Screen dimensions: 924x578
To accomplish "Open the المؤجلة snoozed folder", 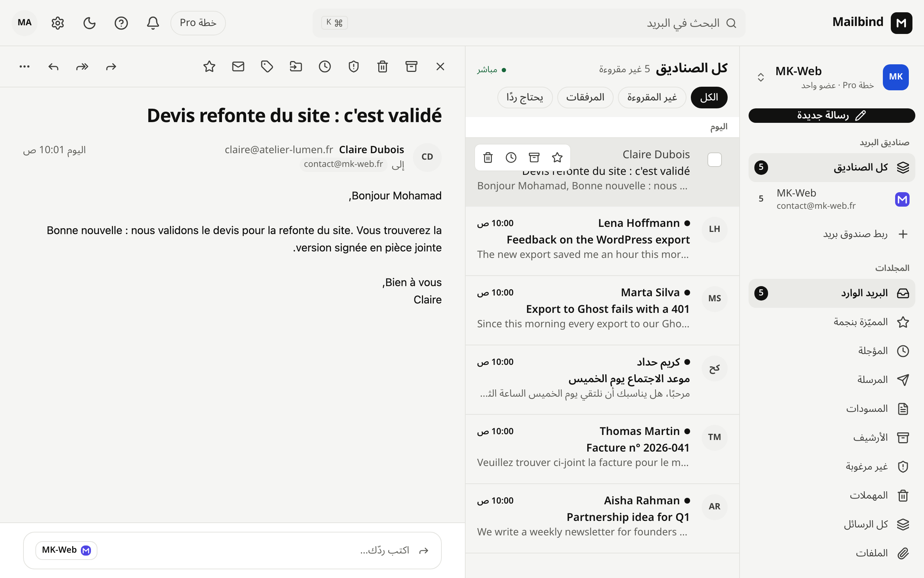I will point(832,351).
